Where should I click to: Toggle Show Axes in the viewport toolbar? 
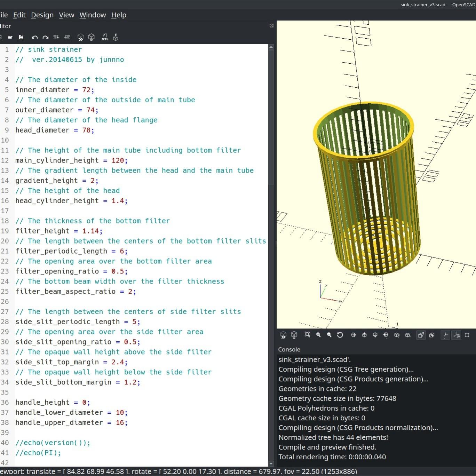point(445,335)
